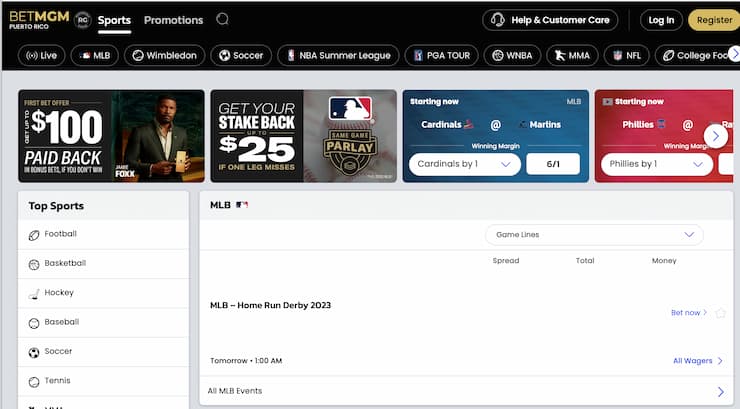
Task: Click the MLB logo beside the MLB heading
Action: coord(242,205)
